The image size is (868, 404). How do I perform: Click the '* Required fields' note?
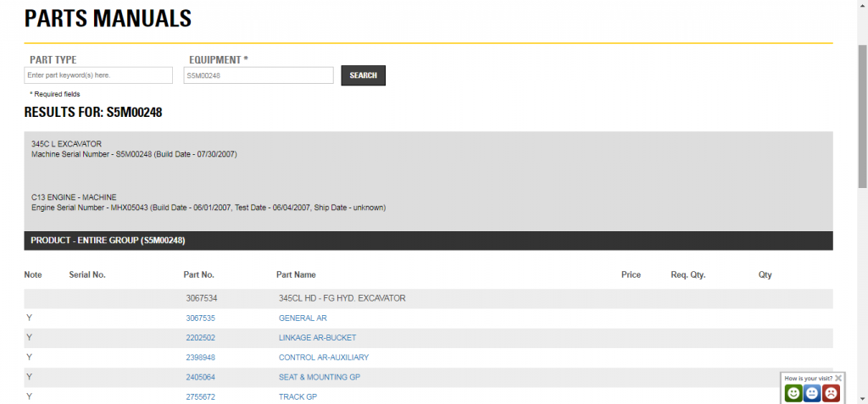click(55, 94)
